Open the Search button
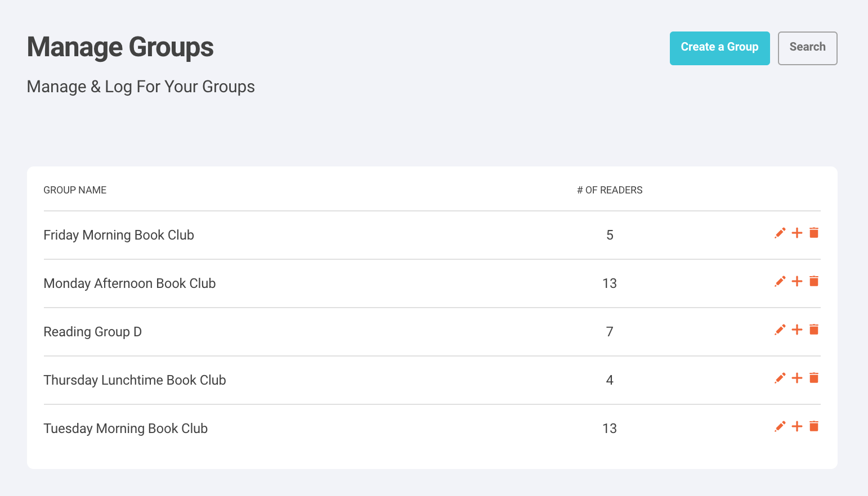This screenshot has height=496, width=868. (x=807, y=48)
